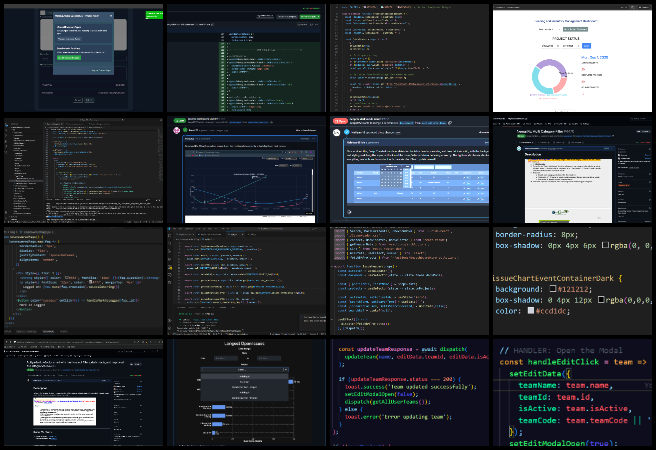
Task: Open the thumbnail of JSX code with a terminal tab bar
Action: (83, 281)
